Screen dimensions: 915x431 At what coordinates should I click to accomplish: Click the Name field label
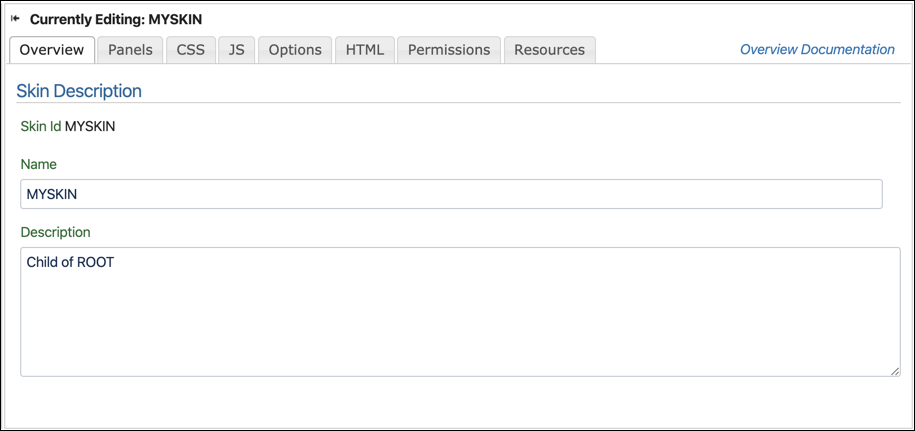point(39,164)
